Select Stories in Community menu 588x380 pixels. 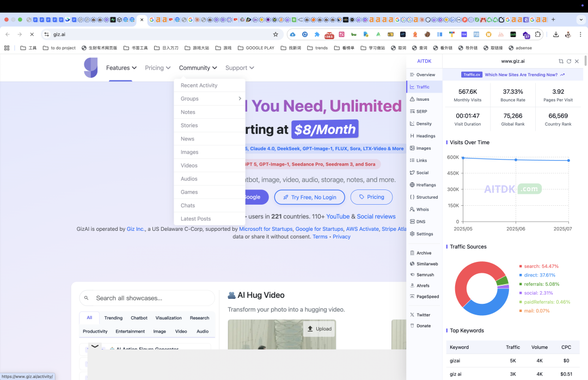tap(210, 125)
